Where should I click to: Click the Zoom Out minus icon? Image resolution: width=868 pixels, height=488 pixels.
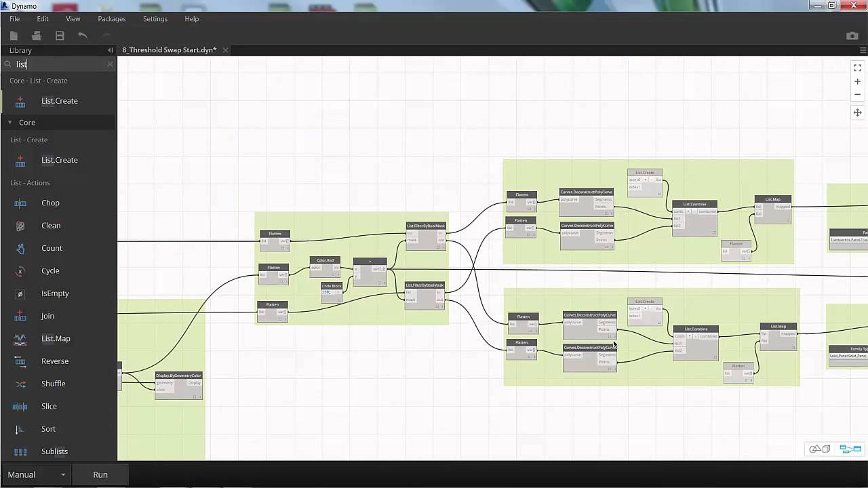[857, 94]
